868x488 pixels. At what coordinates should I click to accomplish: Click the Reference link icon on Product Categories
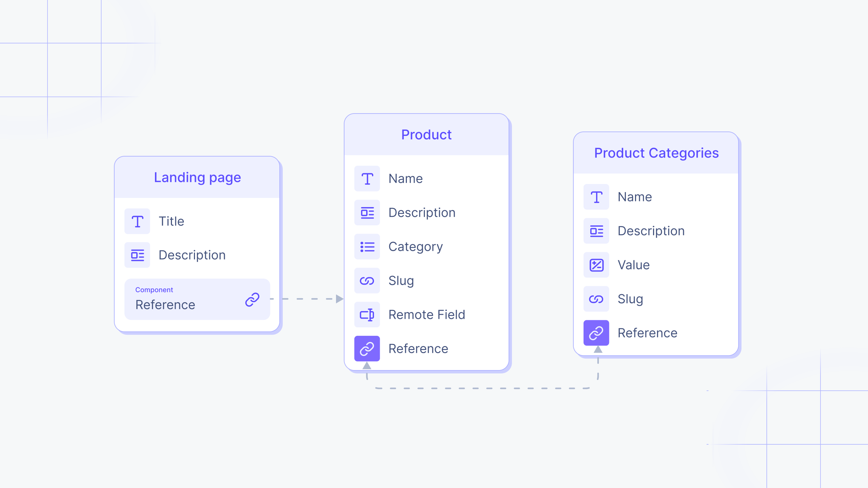596,332
